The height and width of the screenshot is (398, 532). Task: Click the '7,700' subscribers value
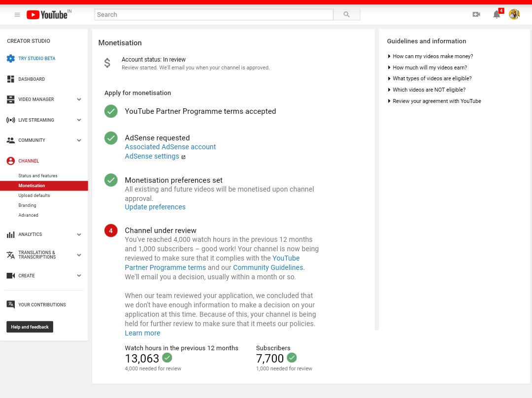(270, 358)
